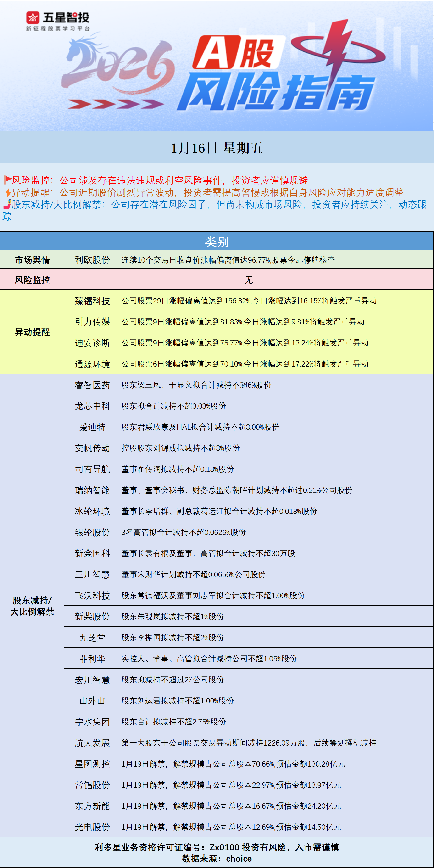Click the 通源环境 stock name
Screen dimensions: 434x868
pos(92,364)
